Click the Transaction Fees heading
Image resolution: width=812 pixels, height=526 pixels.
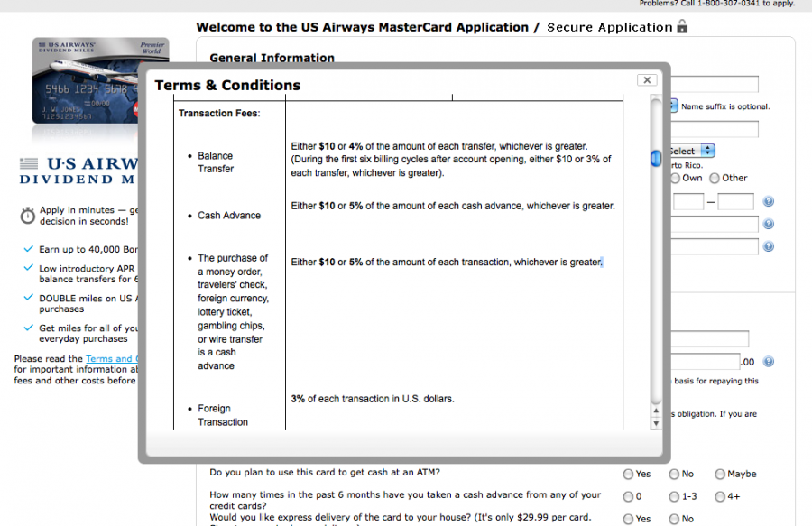(x=219, y=113)
